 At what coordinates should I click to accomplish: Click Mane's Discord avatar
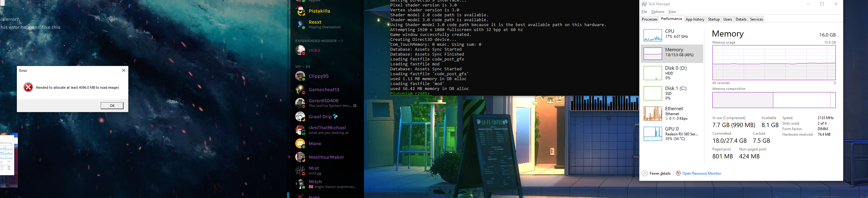[300, 143]
